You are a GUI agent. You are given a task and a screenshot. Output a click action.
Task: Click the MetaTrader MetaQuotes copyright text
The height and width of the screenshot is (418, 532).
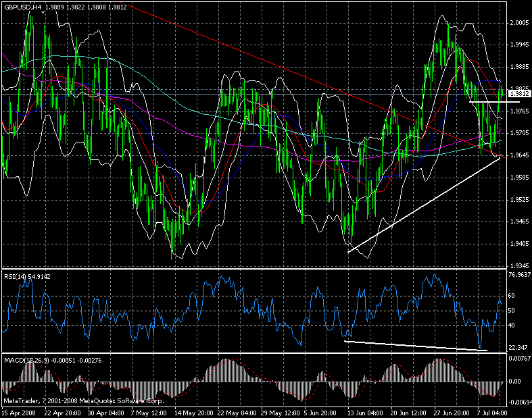84,401
